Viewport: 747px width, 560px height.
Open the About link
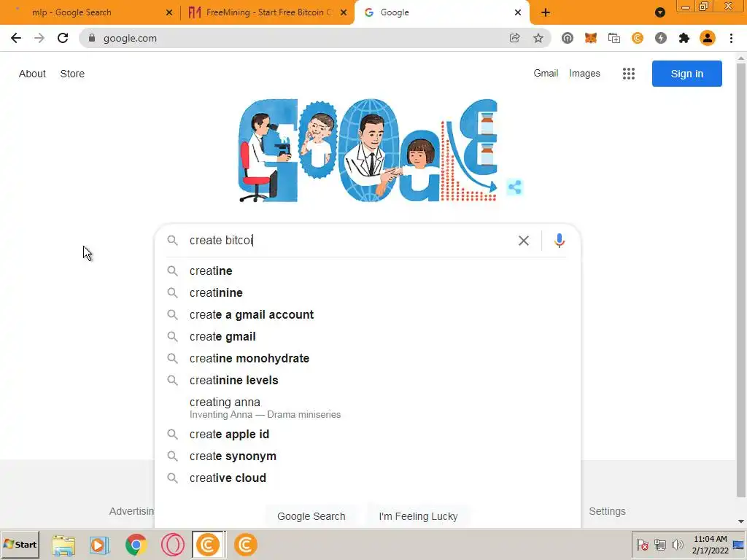tap(32, 74)
